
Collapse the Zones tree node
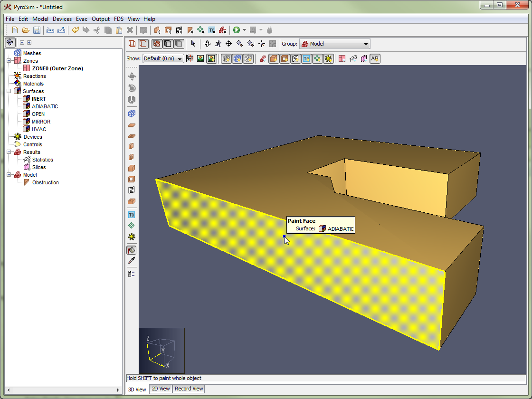[9, 61]
